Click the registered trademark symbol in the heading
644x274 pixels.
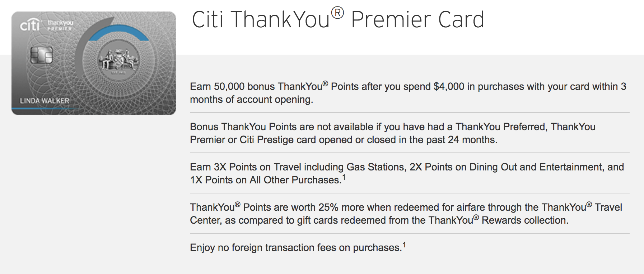[x=337, y=13]
